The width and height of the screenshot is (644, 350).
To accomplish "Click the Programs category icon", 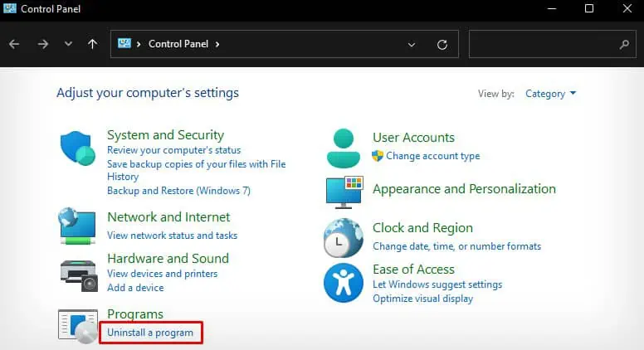I will (78, 326).
